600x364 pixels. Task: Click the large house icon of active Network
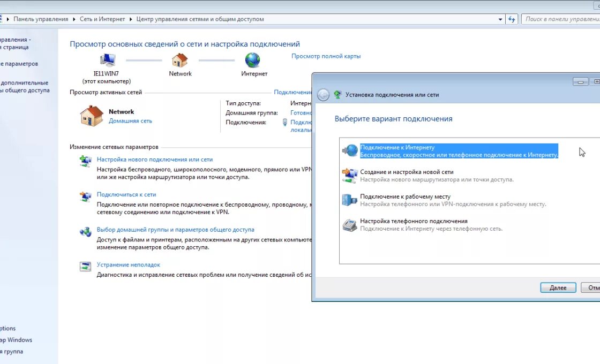pos(92,116)
